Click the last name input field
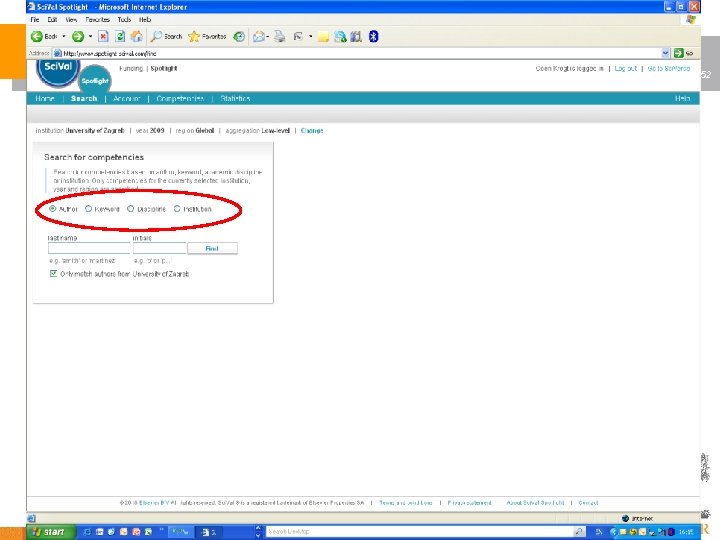720x540 pixels. tap(89, 248)
